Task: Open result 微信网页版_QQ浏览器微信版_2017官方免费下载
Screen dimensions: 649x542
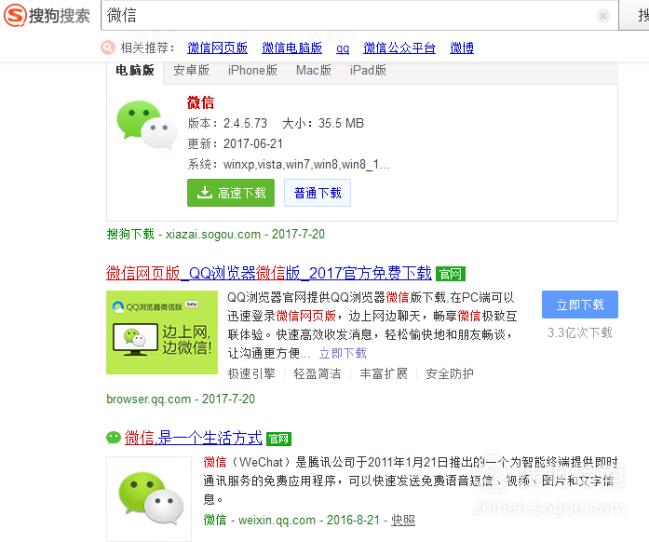Action: (269, 273)
